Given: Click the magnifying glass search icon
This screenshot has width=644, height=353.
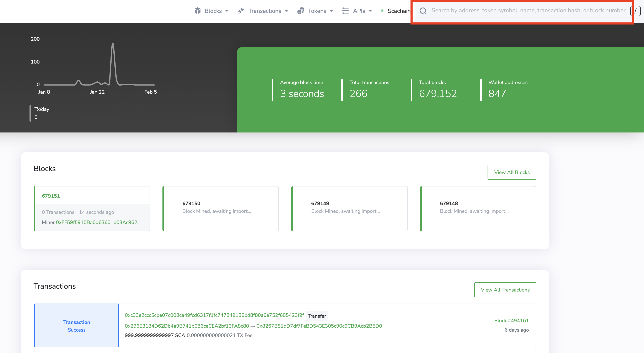Looking at the screenshot, I should tap(423, 11).
